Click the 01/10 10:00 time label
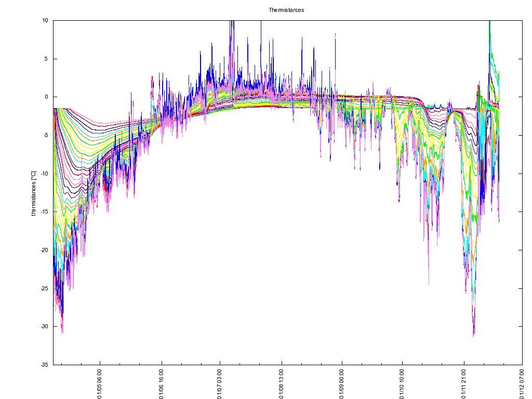The height and width of the screenshot is (399, 532). coord(402,383)
